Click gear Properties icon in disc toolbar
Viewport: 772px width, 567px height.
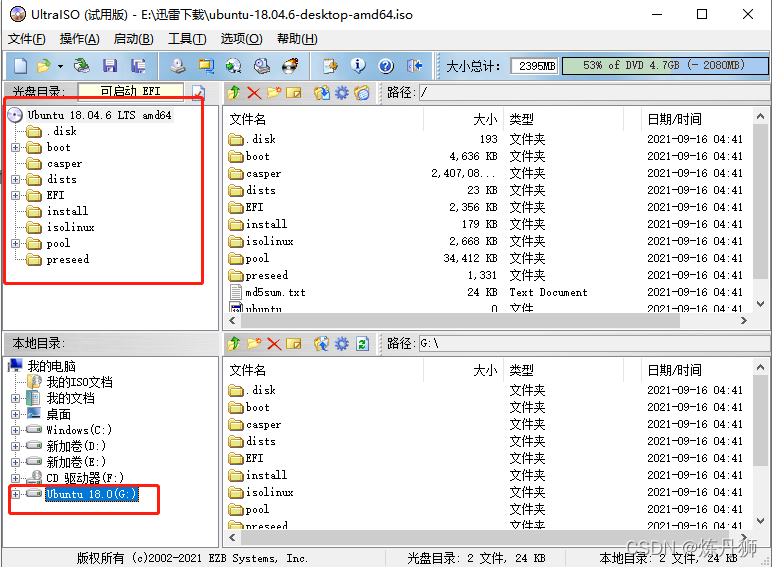pyautogui.click(x=342, y=93)
